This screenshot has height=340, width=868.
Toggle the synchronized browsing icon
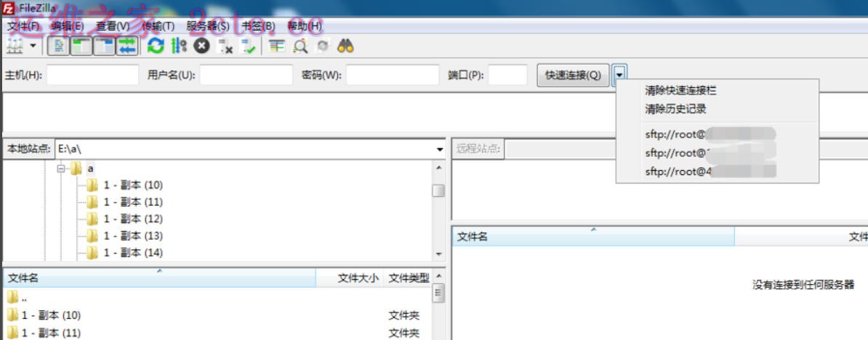tap(322, 46)
